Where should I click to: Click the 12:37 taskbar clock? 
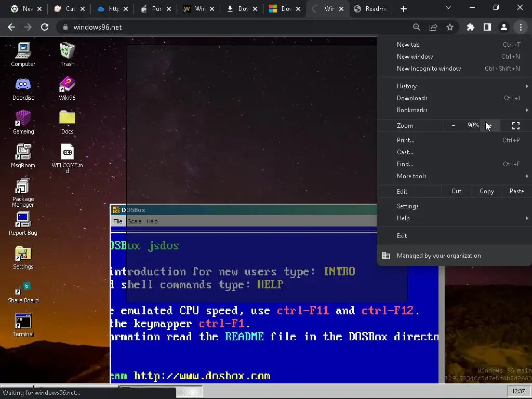click(x=518, y=391)
